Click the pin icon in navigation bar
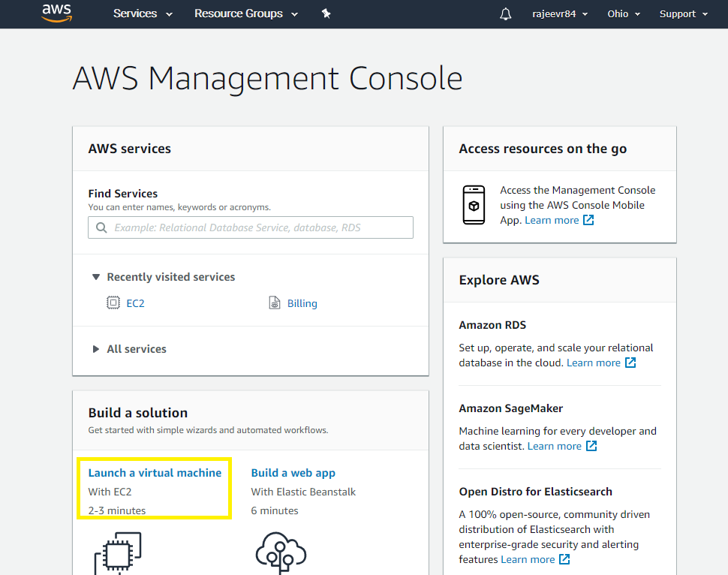This screenshot has width=728, height=575. [x=326, y=14]
